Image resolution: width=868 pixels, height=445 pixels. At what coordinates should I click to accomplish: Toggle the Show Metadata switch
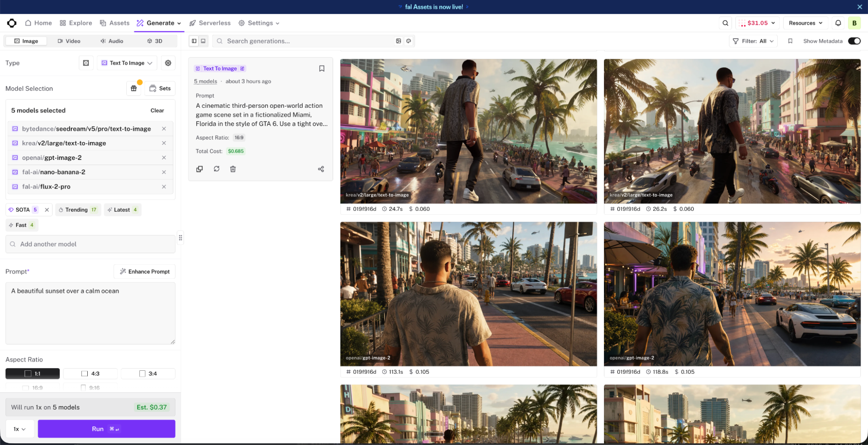(x=854, y=41)
